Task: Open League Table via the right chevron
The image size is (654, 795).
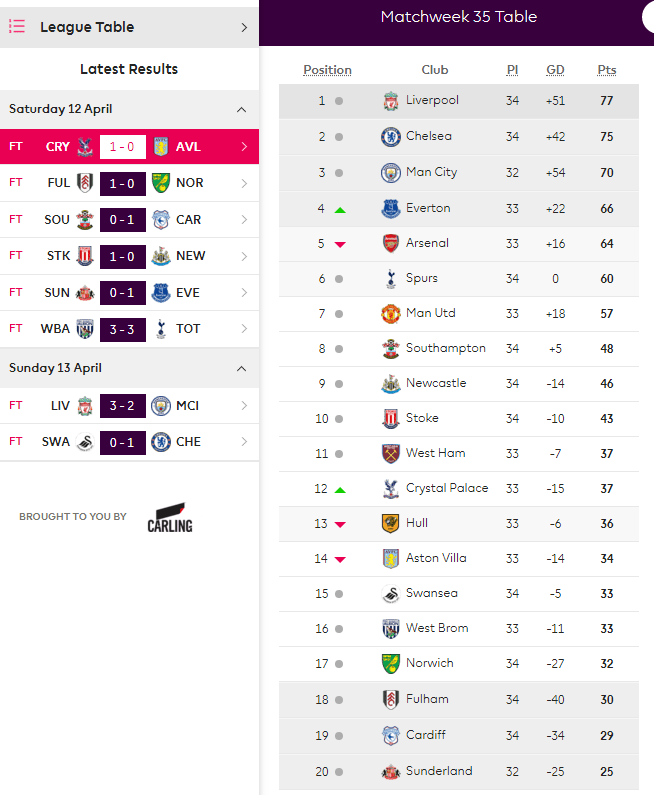Action: [x=244, y=27]
